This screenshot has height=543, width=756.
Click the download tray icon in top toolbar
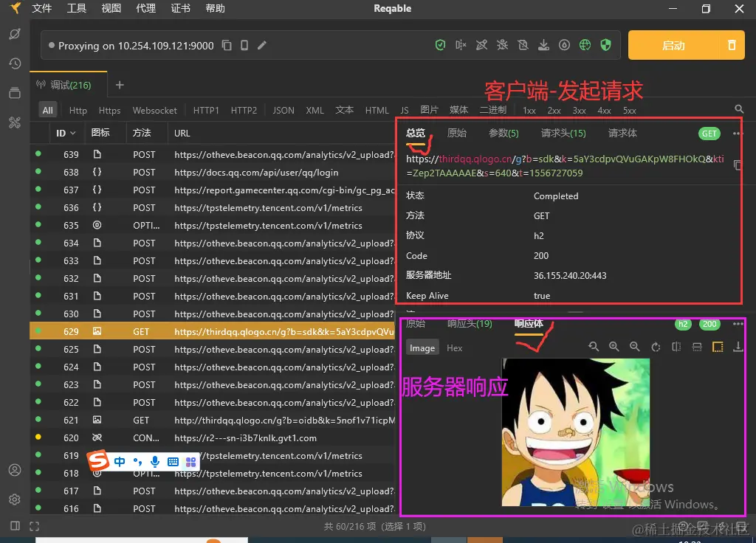pos(544,45)
